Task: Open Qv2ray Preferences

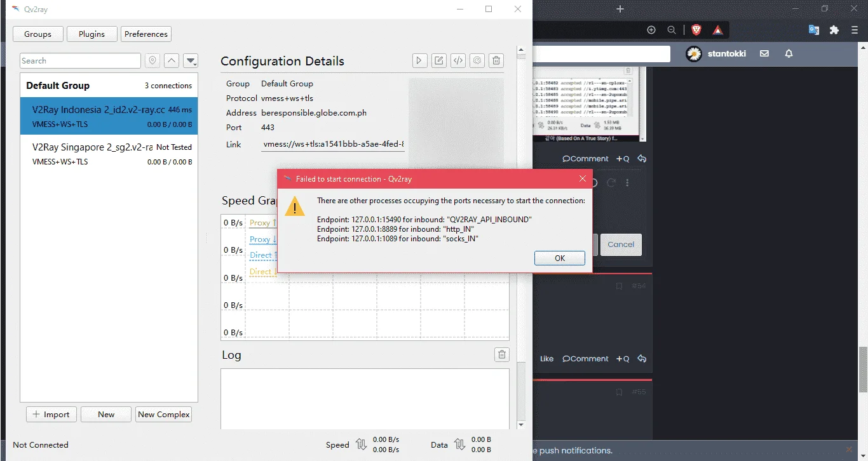Action: (146, 34)
